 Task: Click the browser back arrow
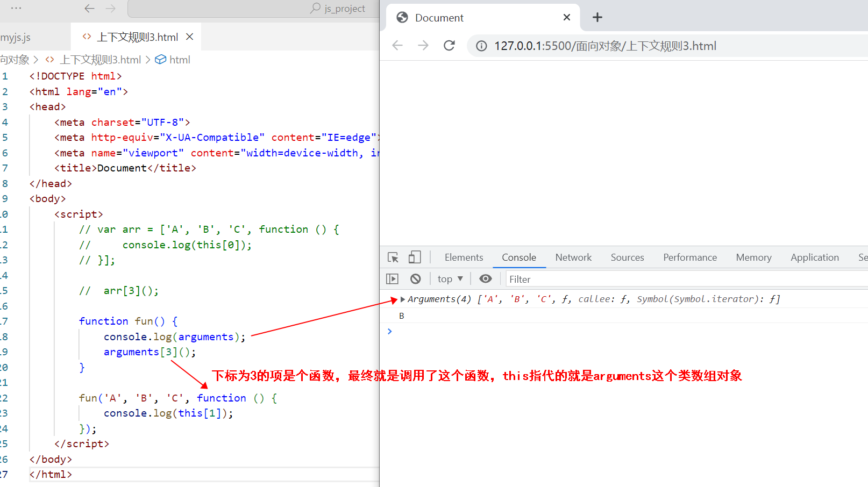click(x=397, y=46)
